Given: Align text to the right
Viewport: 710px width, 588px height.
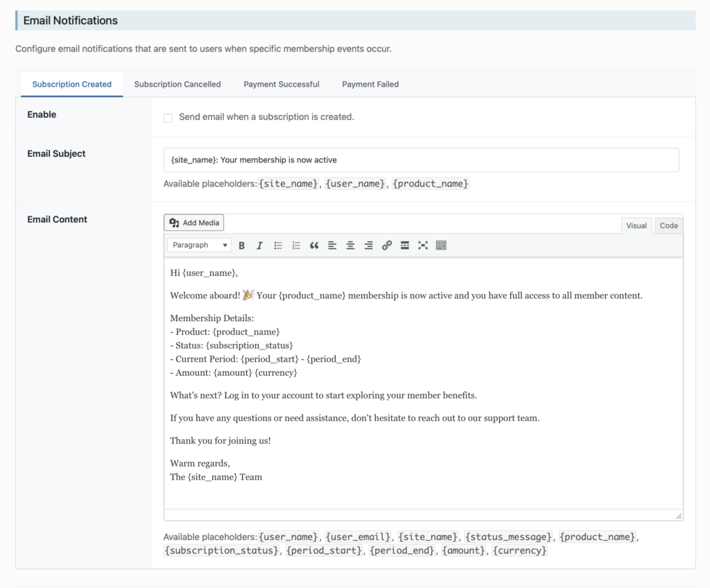Looking at the screenshot, I should (x=368, y=245).
